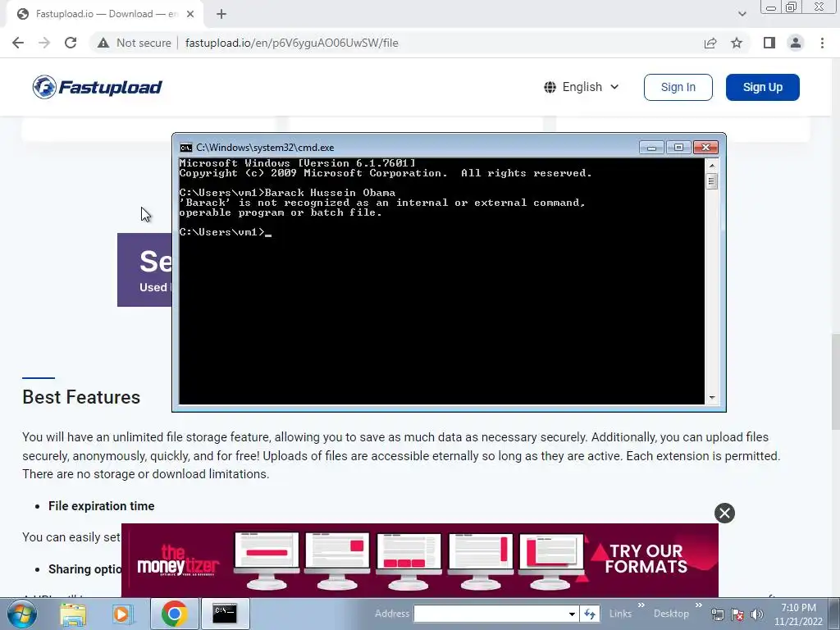Expand Chrome's tab search chevron

(x=742, y=14)
